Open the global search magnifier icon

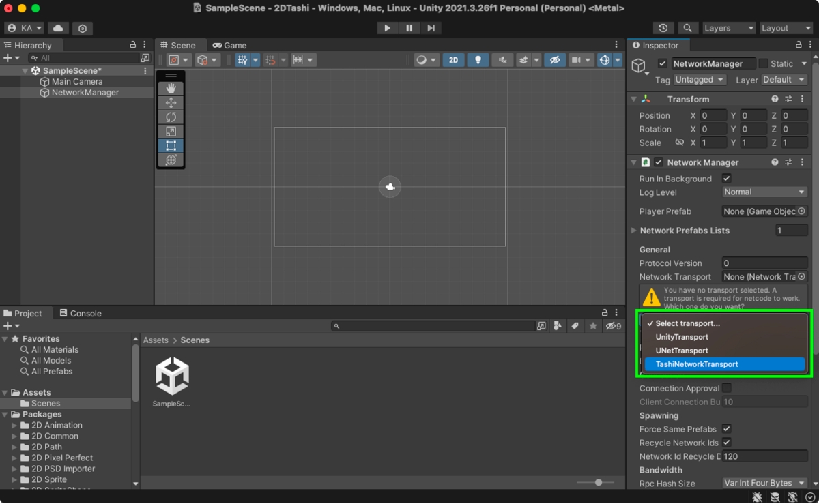[687, 28]
